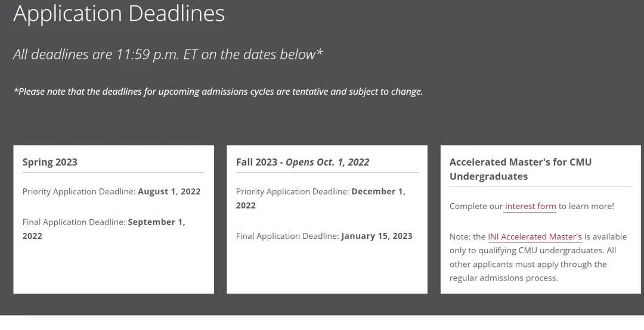Select the January 15, 2023 final date
This screenshot has width=644, height=330.
(377, 236)
